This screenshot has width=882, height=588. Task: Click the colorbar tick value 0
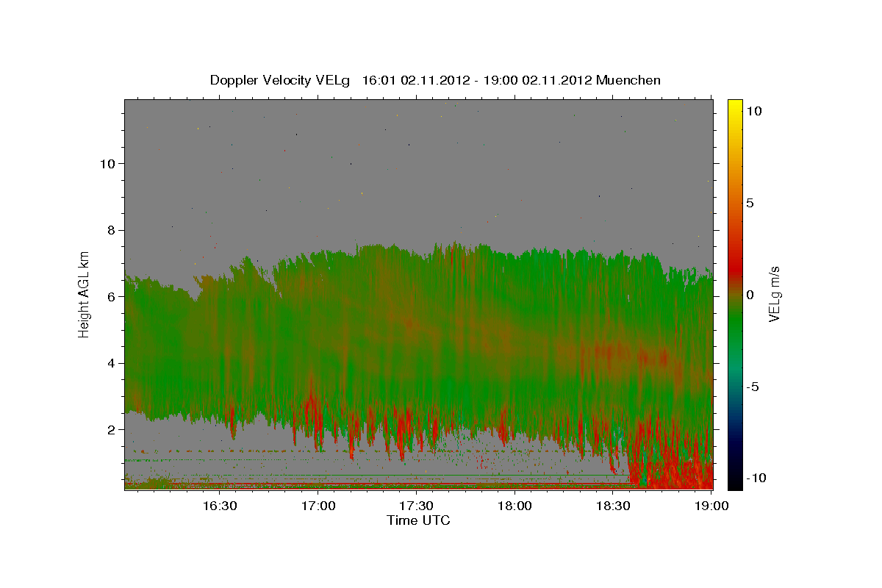[x=750, y=295]
